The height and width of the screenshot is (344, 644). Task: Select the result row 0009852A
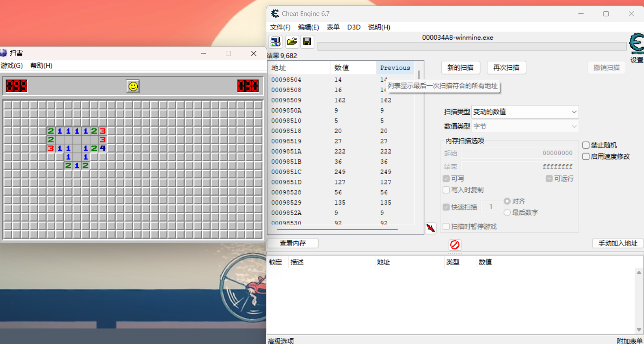click(x=341, y=213)
